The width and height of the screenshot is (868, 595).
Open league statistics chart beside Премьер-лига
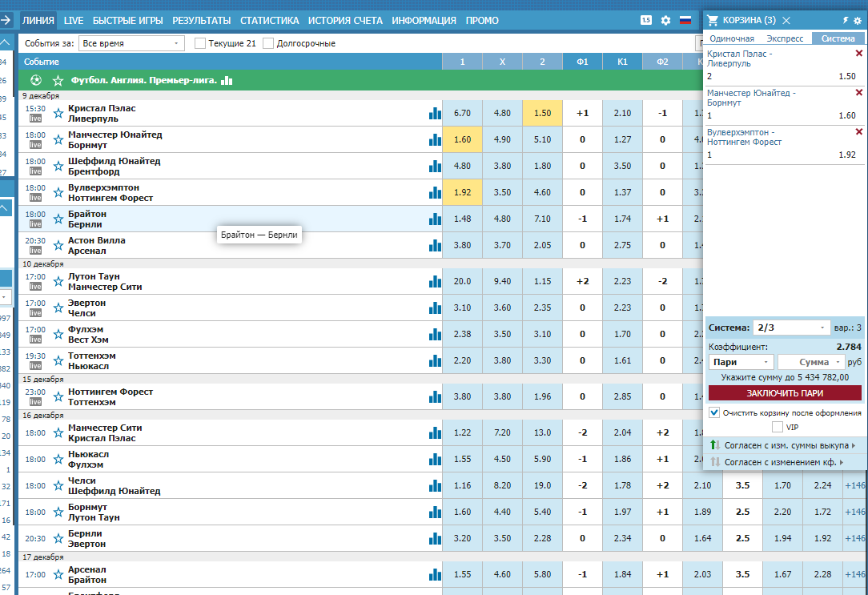point(227,80)
